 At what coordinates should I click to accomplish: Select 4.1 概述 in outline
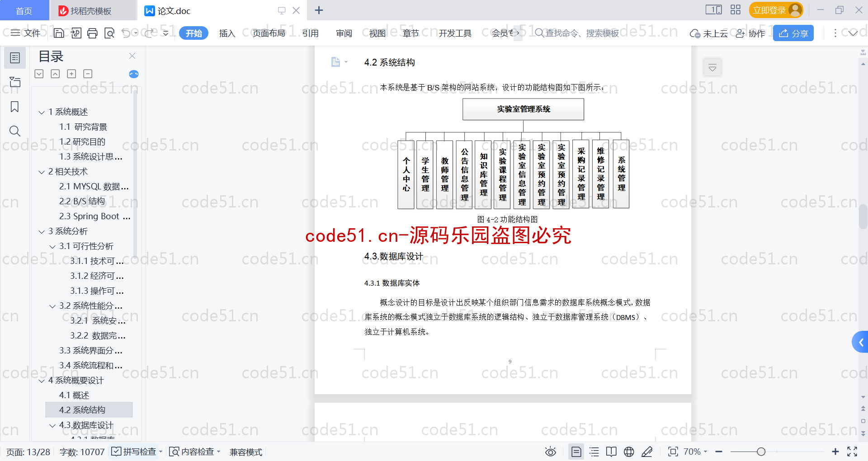74,395
